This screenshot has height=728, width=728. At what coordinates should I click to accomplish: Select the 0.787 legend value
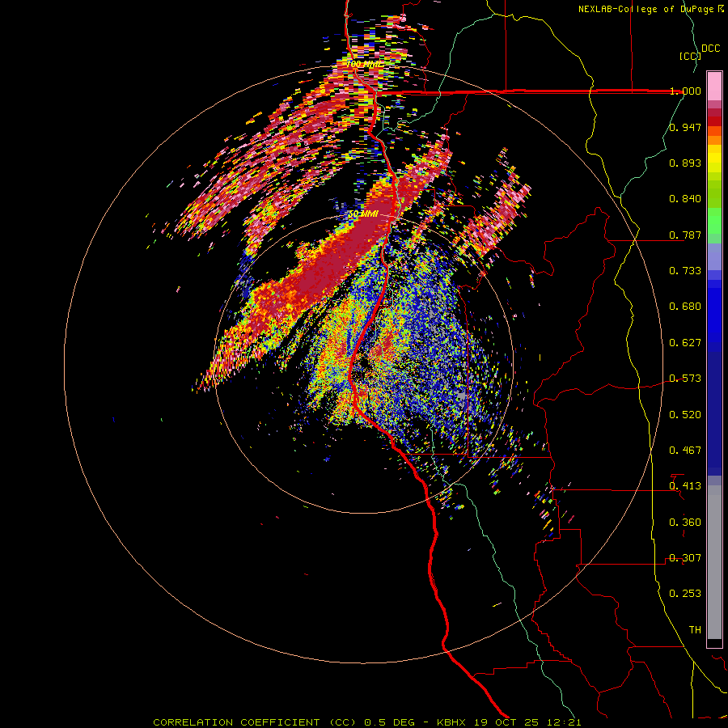pyautogui.click(x=685, y=235)
